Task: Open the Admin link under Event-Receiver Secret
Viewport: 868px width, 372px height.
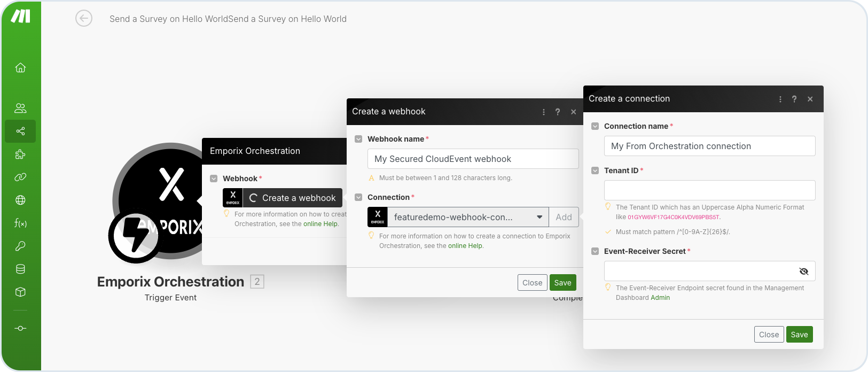Action: (660, 298)
